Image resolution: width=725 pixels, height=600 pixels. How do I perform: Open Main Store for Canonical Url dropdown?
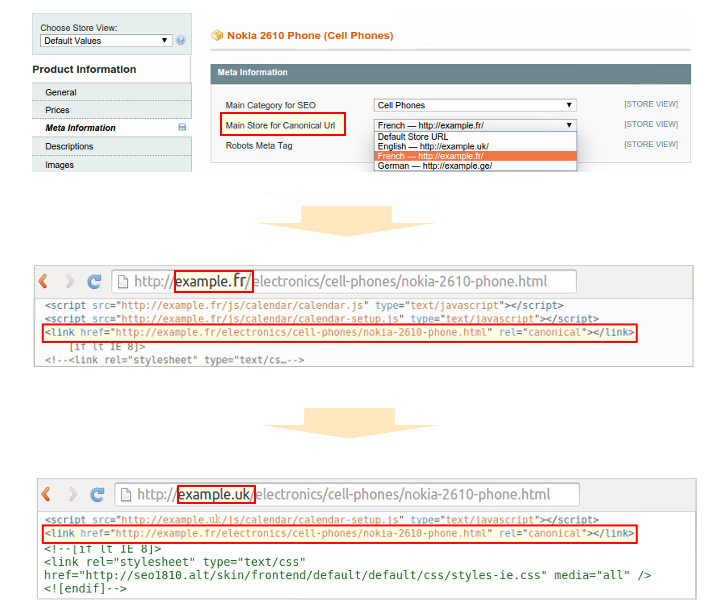point(475,125)
